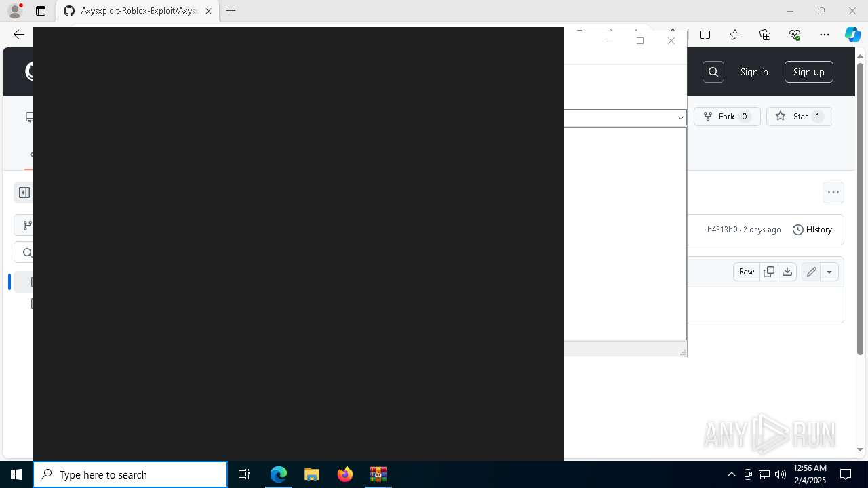The height and width of the screenshot is (488, 868).
Task: Click the GitHub search icon
Action: (x=713, y=72)
